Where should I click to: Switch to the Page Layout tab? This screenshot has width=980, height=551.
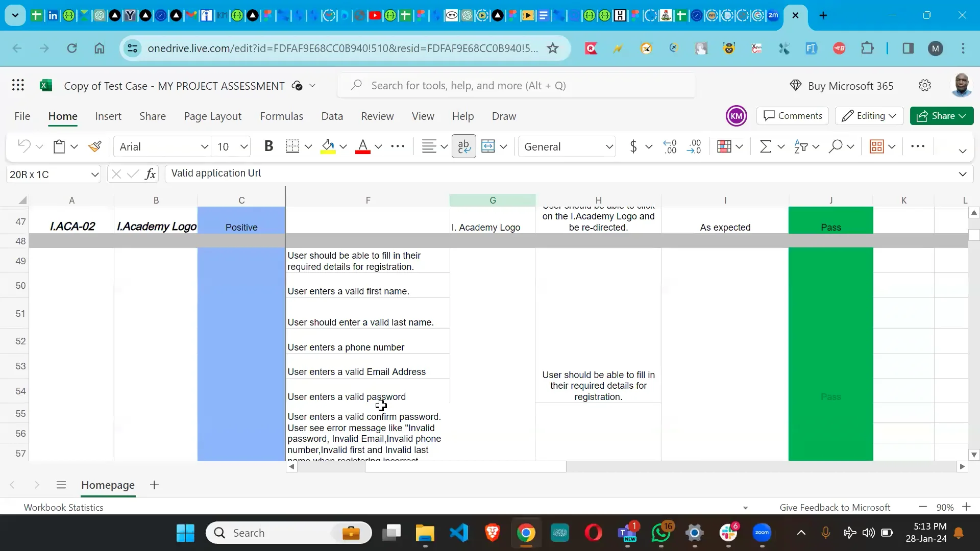[213, 116]
